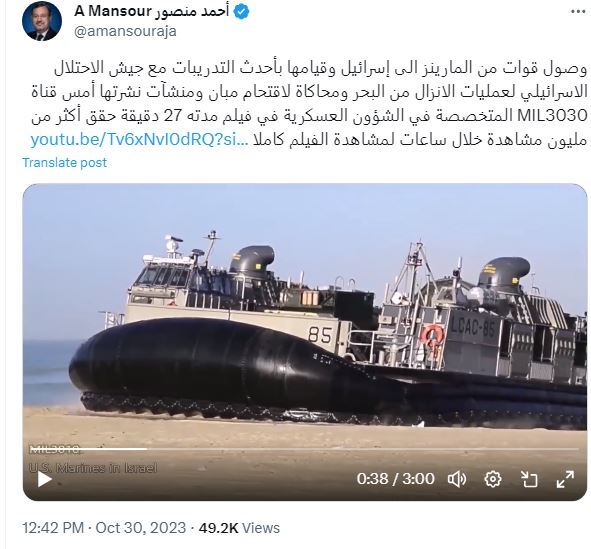The image size is (591, 549).
Task: Open video settings gear icon
Action: pos(493,479)
